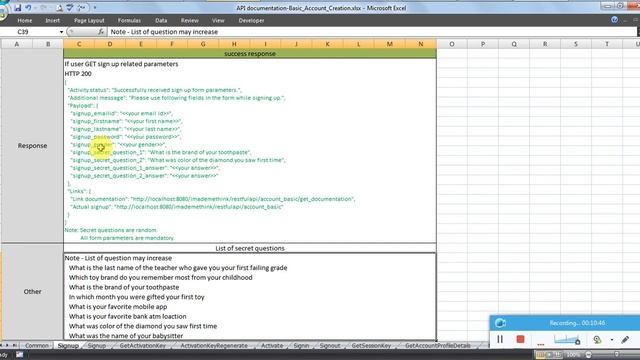Select column O header
Viewport: 640px width, 360px height.
[x=451, y=44]
